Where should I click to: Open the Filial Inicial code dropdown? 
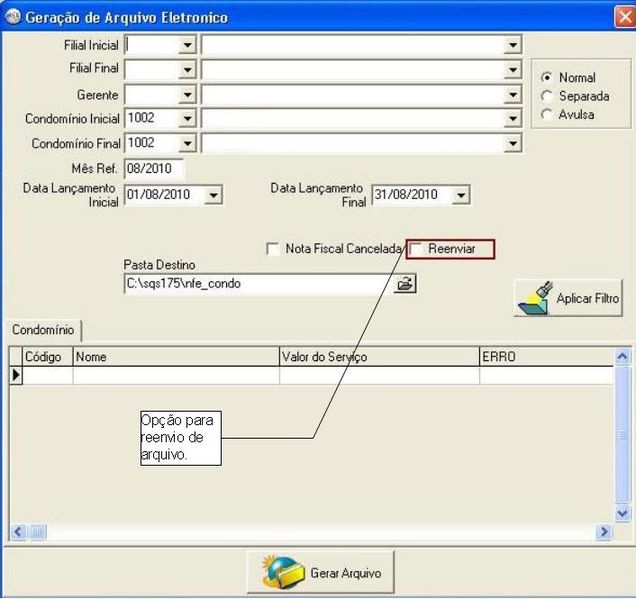point(187,45)
